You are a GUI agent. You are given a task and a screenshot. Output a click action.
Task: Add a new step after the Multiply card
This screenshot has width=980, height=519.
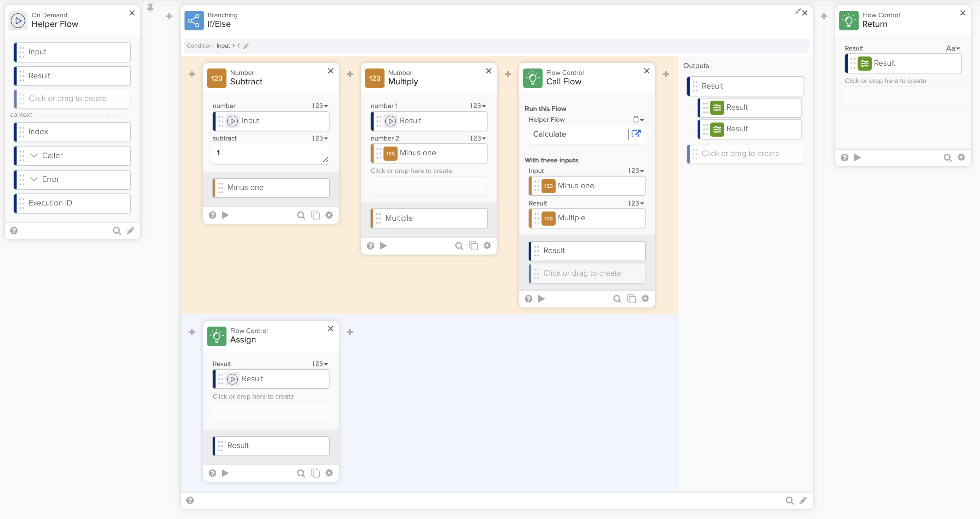[x=508, y=74]
